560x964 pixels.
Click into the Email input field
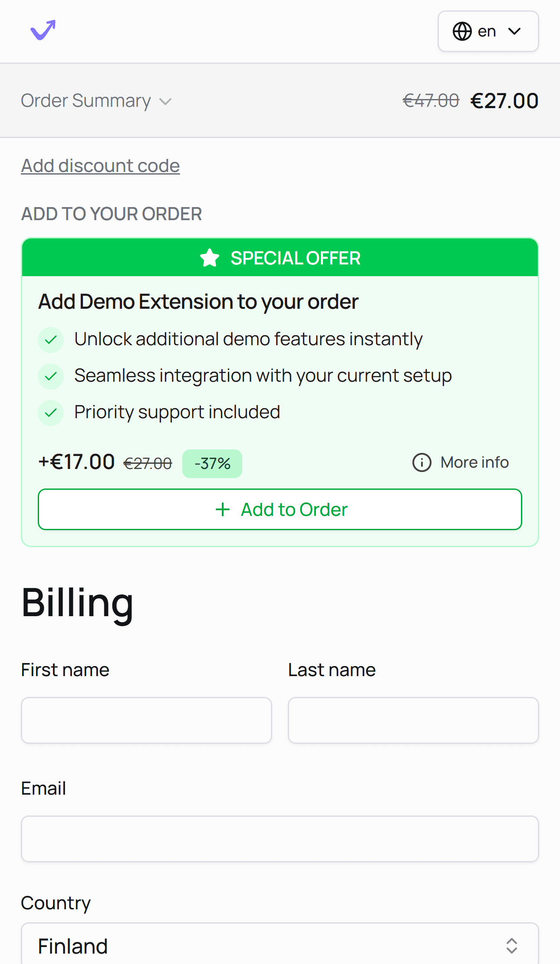tap(280, 839)
